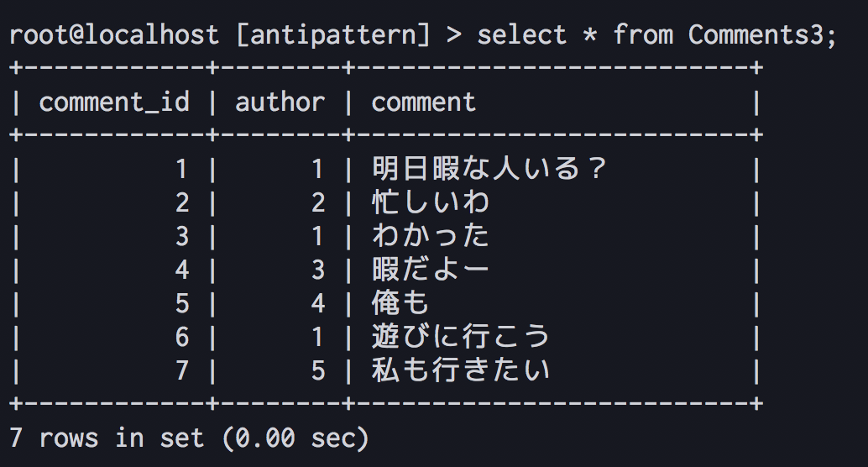Click the comment text わかった
Viewport: 868px width, 467px height.
pyautogui.click(x=431, y=235)
